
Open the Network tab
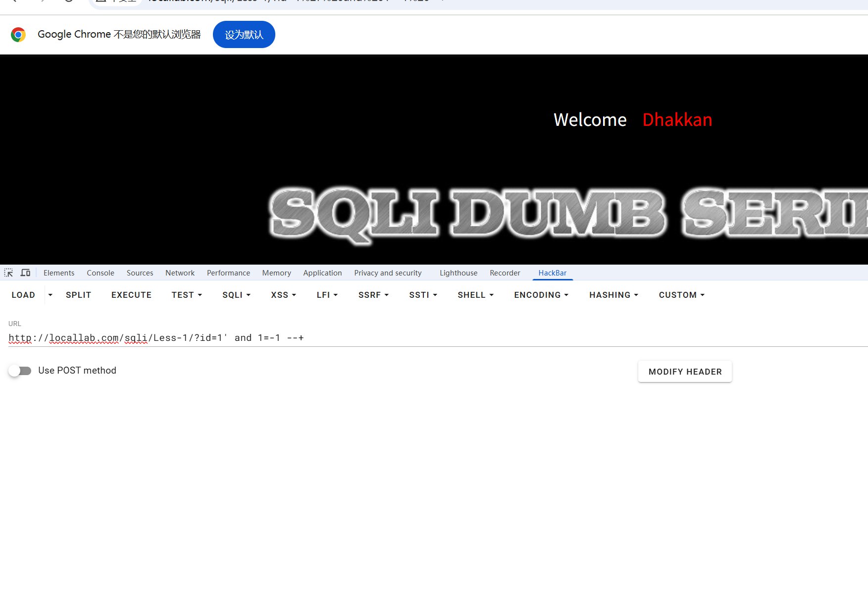click(180, 273)
